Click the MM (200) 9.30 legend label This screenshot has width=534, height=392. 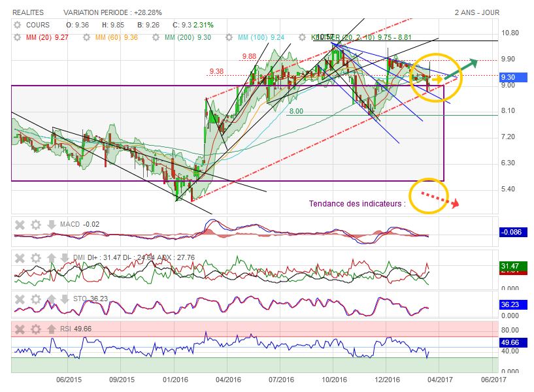[x=188, y=37]
